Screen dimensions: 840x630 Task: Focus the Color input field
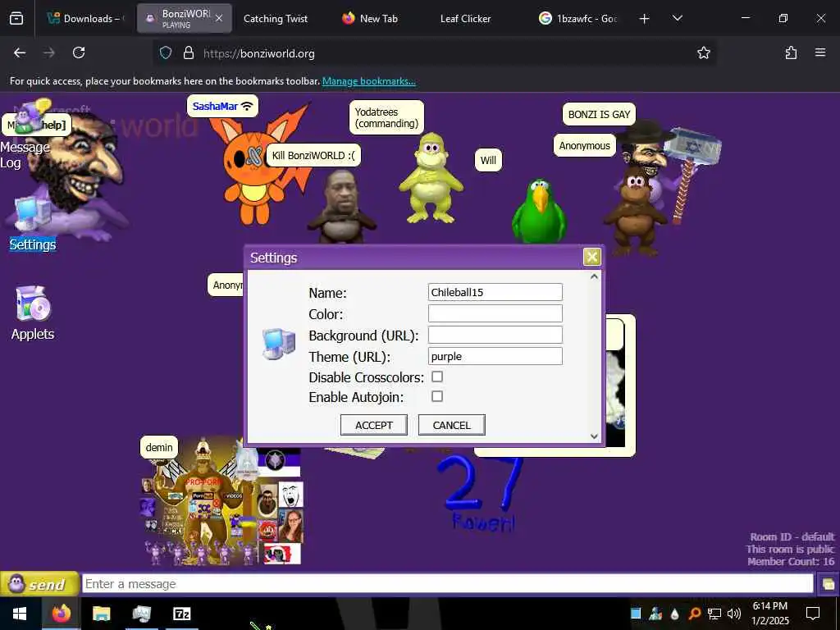click(495, 313)
